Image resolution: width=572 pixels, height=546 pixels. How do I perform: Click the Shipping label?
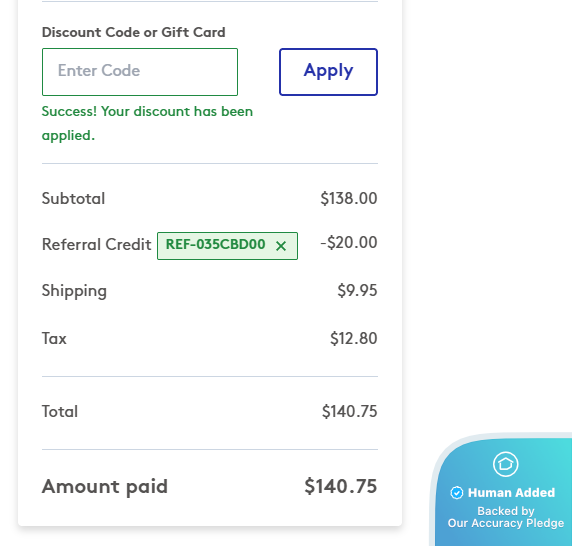click(x=74, y=291)
